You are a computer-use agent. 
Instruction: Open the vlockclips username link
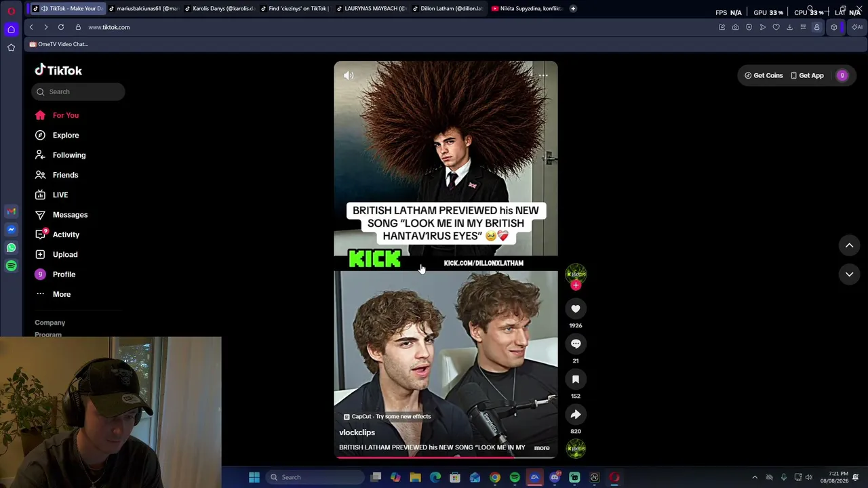[357, 432]
